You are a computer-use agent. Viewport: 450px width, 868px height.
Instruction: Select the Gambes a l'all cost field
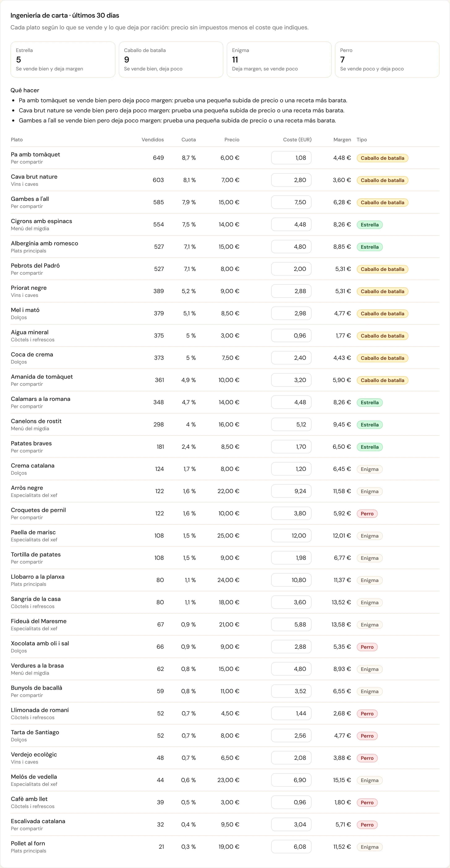pyautogui.click(x=291, y=202)
